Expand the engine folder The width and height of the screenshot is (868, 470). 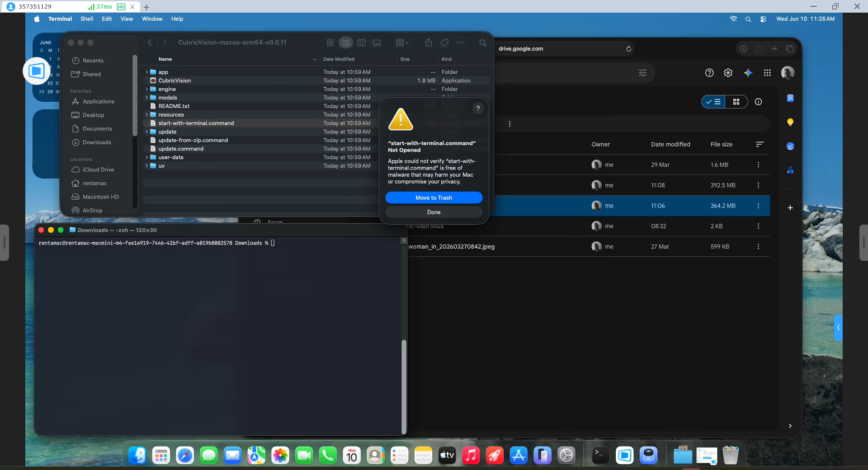[x=146, y=89]
